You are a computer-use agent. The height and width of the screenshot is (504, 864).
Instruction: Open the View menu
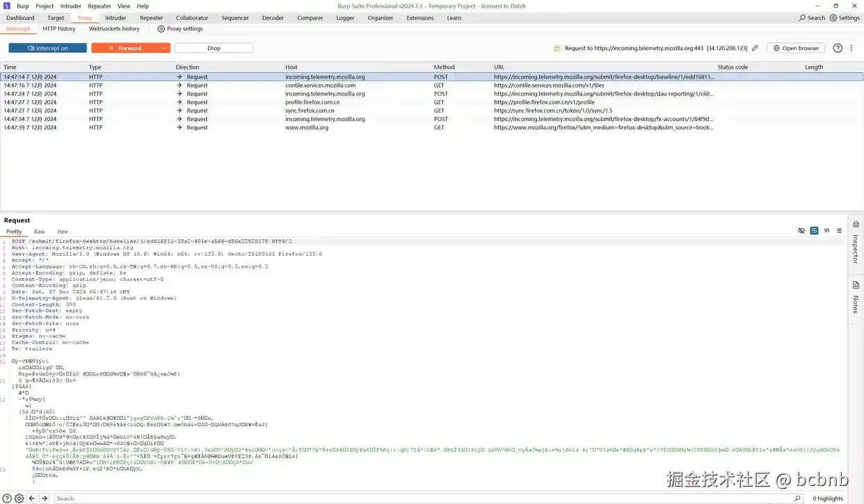coord(124,6)
